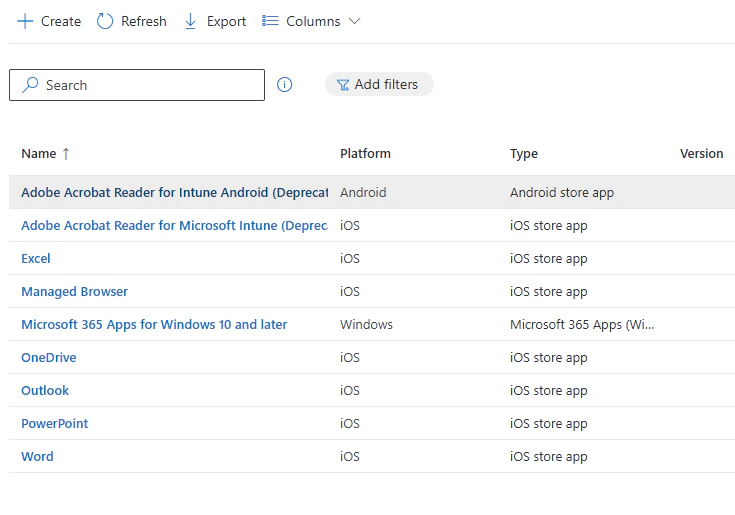This screenshot has width=735, height=515.
Task: Click the Columns text label
Action: point(313,21)
